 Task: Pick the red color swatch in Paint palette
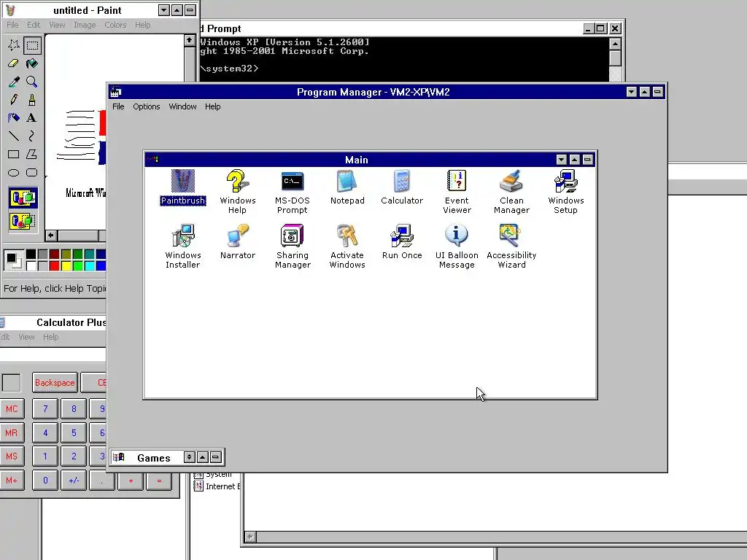pos(54,265)
